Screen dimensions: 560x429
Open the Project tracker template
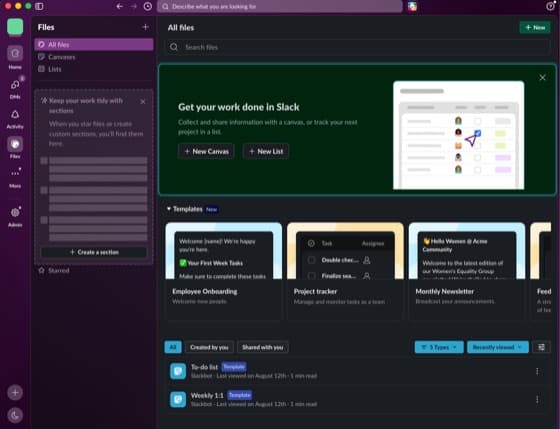pos(345,271)
